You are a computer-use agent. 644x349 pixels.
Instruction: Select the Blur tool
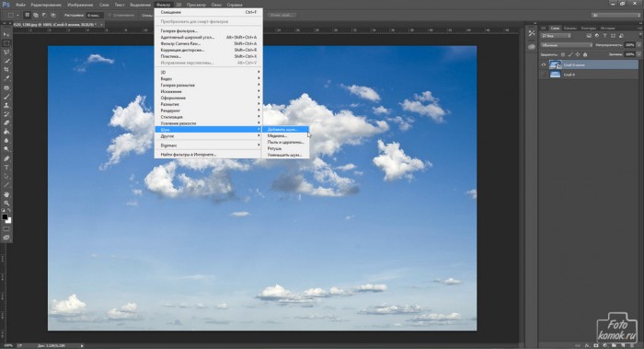coord(6,141)
